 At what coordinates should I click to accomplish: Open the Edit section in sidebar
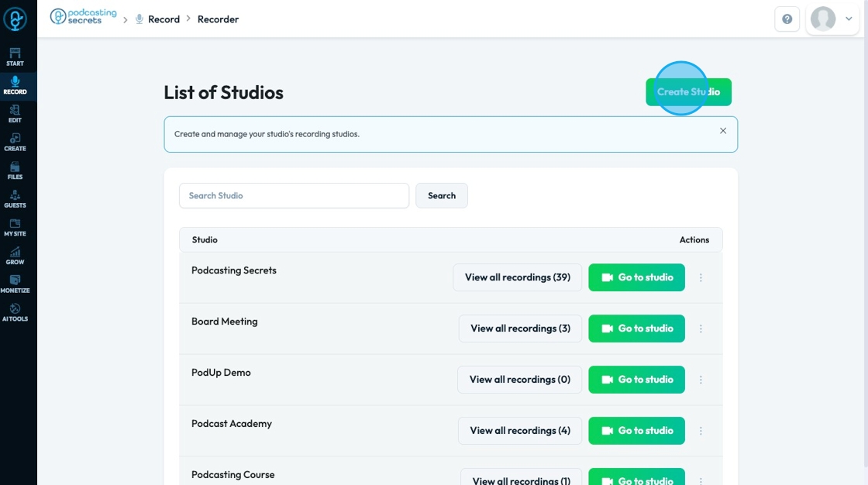click(x=15, y=114)
